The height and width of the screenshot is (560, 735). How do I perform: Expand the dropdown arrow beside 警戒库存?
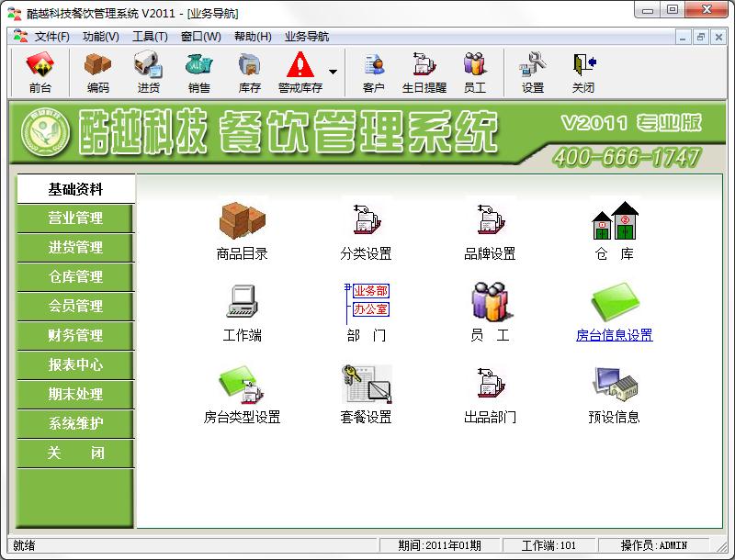tap(333, 73)
